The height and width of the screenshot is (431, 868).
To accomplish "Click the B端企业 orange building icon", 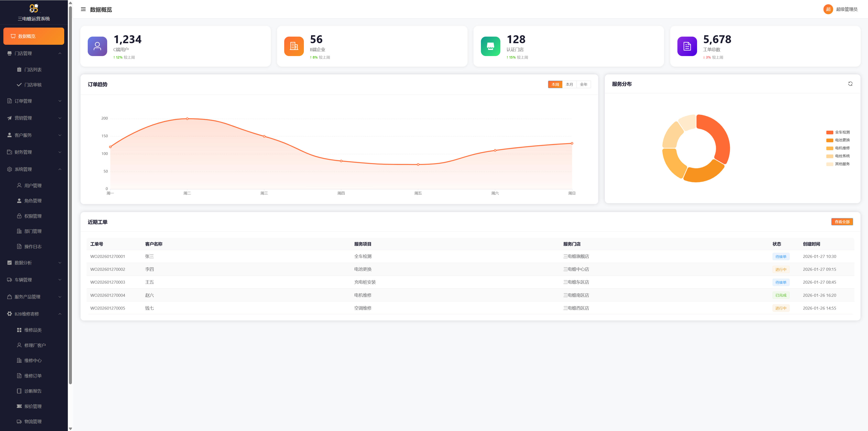I will (x=294, y=46).
